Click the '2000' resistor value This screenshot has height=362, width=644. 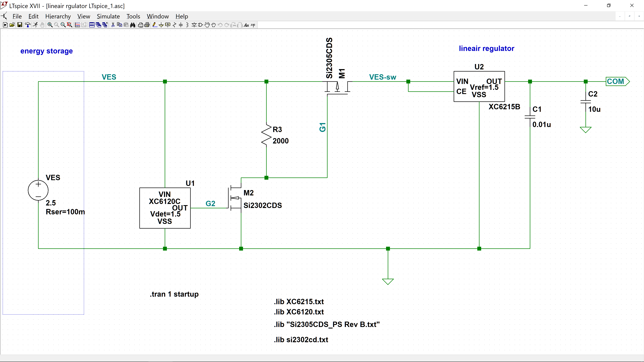[x=281, y=141]
